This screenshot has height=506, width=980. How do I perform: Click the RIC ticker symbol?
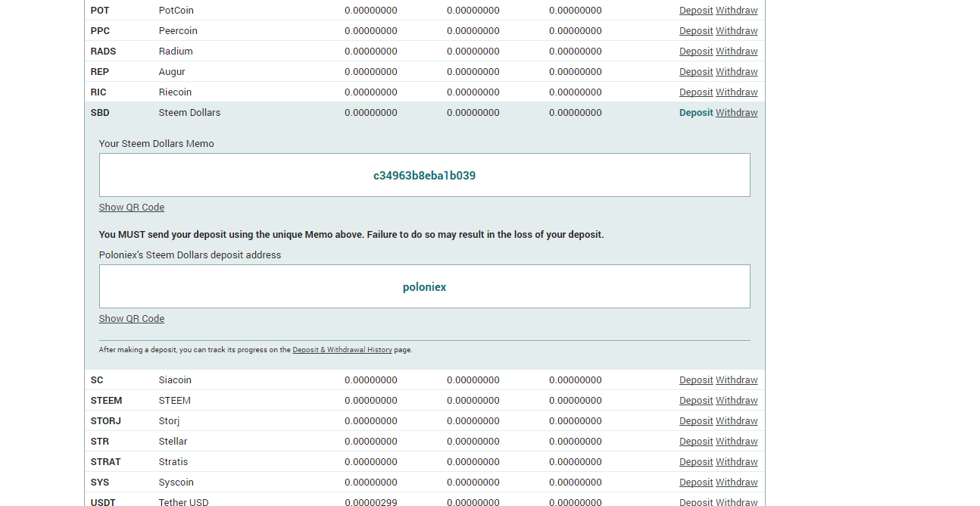pyautogui.click(x=98, y=92)
